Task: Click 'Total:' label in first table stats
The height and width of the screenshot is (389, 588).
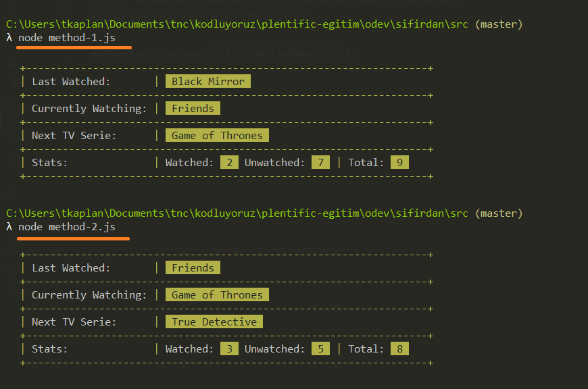Action: coord(366,162)
